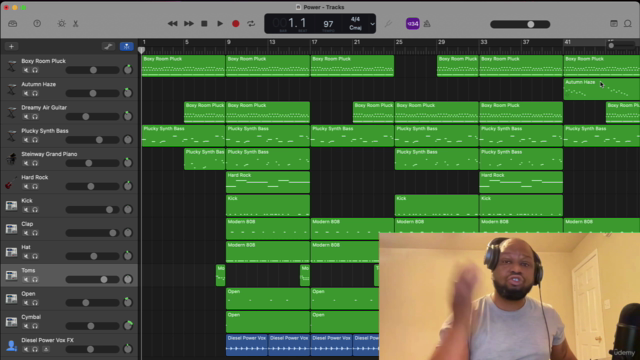This screenshot has width=640, height=360.
Task: Mute the Plucky Synth Bass track
Action: [26, 140]
